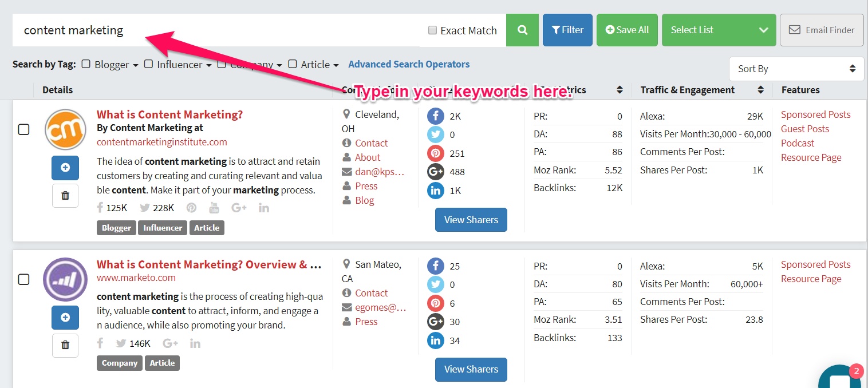Select the Content Marketing Institute result checkbox
This screenshot has height=388, width=868.
pos(23,129)
